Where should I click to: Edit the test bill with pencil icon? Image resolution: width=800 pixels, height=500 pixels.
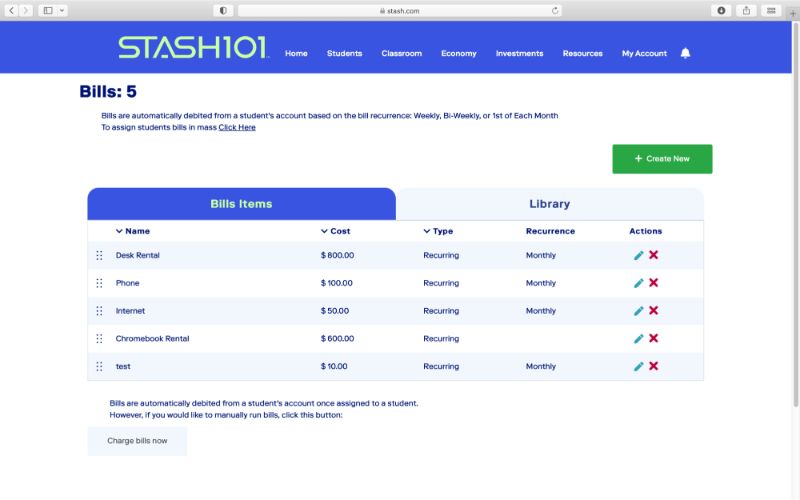click(x=638, y=366)
